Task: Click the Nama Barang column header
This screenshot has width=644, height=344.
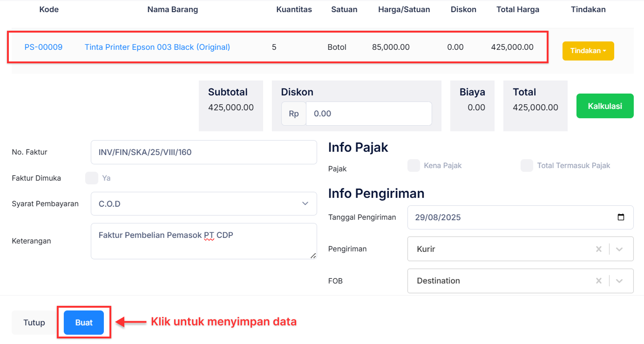Action: click(x=172, y=9)
